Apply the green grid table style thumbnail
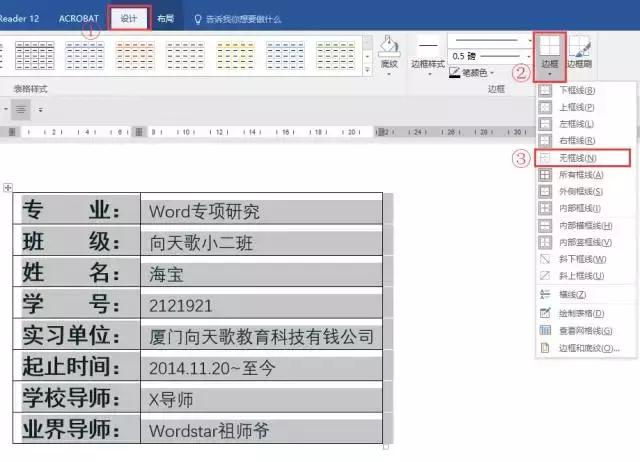Screen dimensions: 640x462 click(336, 56)
